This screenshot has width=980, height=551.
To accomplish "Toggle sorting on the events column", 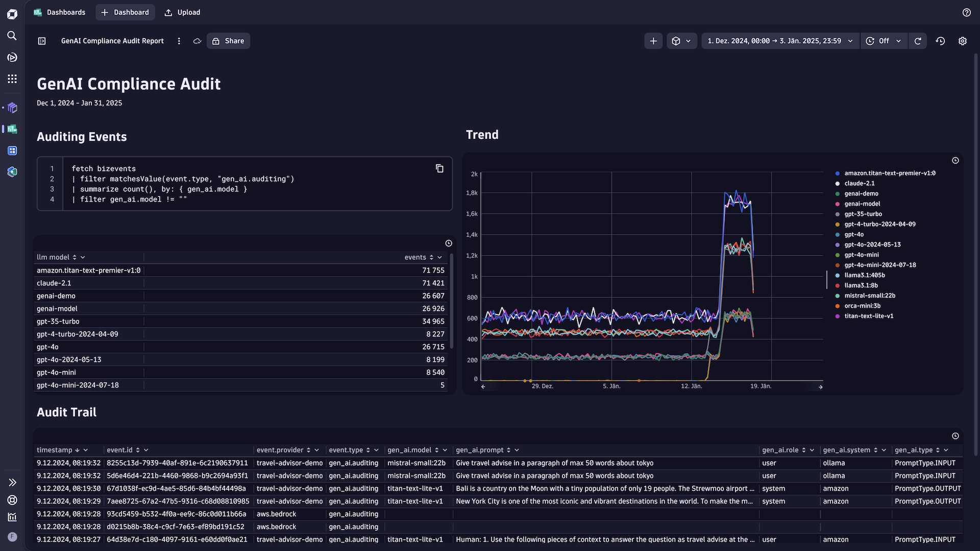I will coord(431,257).
